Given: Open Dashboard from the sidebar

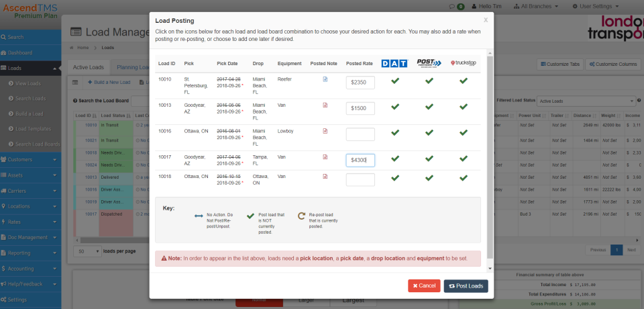Looking at the screenshot, I should pos(30,52).
